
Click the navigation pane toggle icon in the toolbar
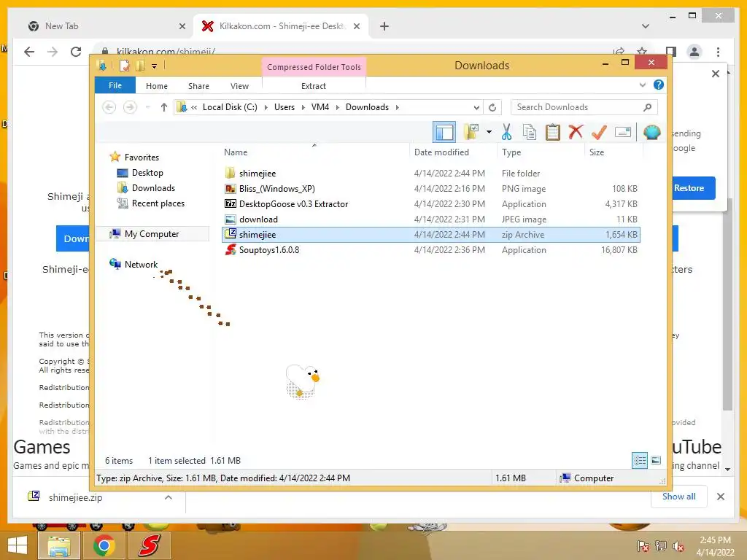point(444,132)
